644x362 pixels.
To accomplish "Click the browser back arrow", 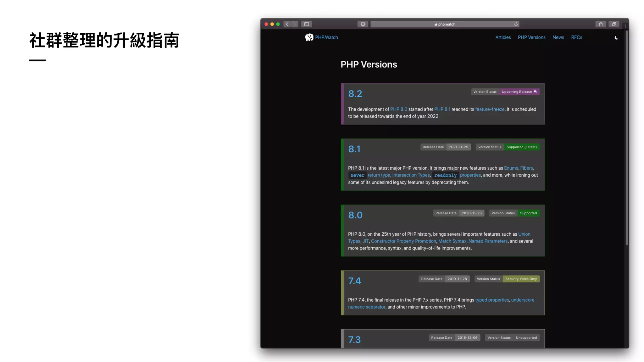I will click(x=287, y=24).
